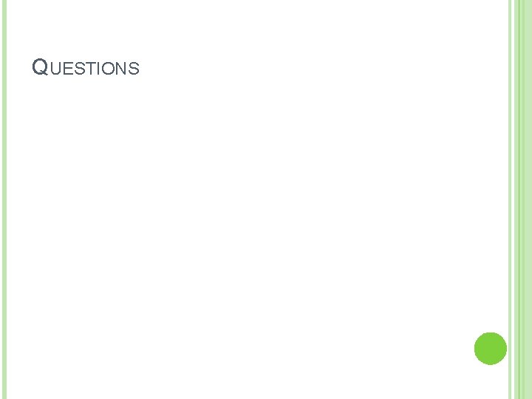Viewport: 532px width, 399px height.
Task: Click the letter "N" in the QUESTIONS title
Action: click(x=120, y=69)
